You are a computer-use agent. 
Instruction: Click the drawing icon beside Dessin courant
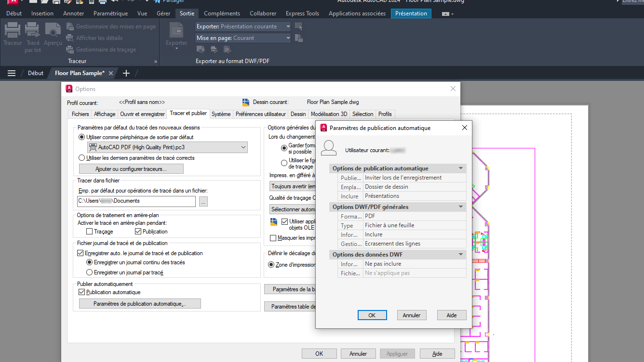click(246, 102)
